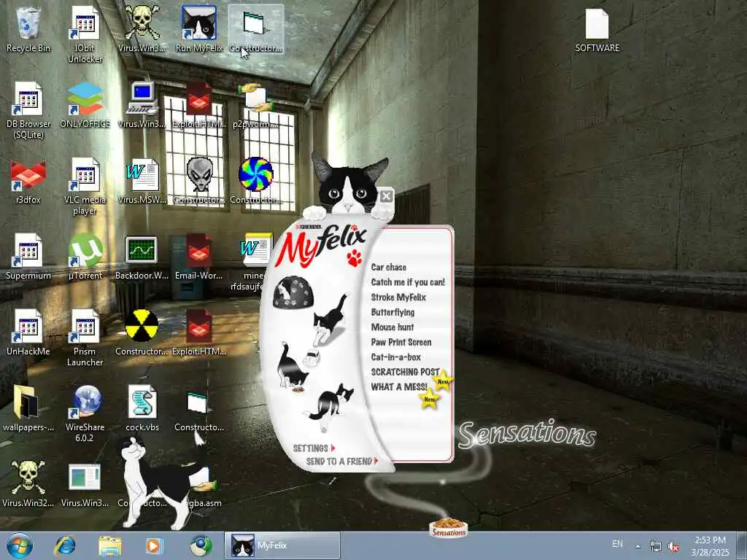Select the wallpapers folder icon

(28, 408)
